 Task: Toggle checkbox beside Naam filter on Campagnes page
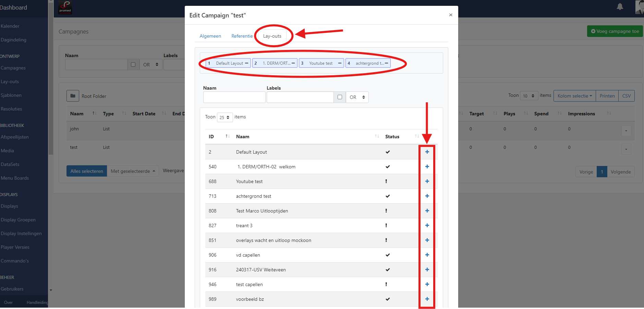coord(133,65)
